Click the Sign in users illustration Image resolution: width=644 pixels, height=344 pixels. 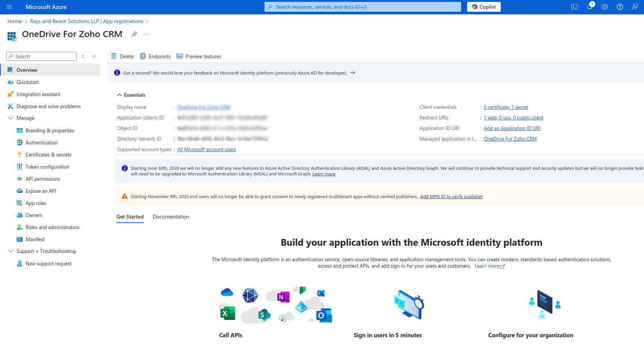pos(409,305)
